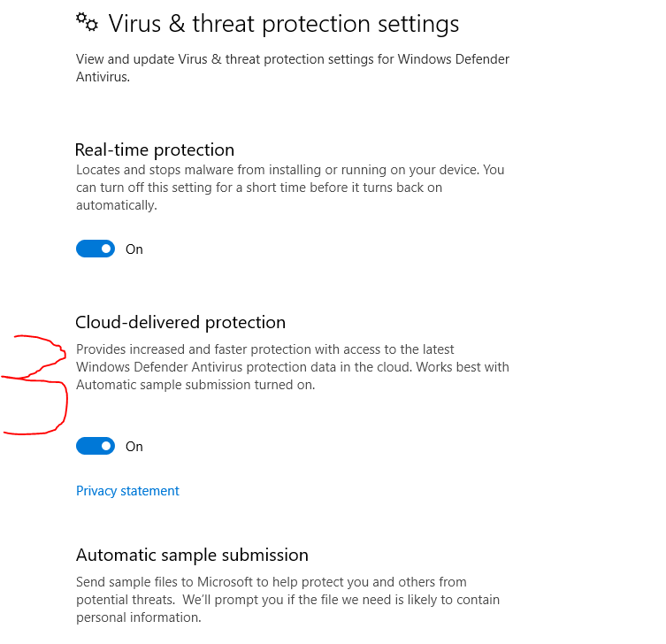The width and height of the screenshot is (666, 644).
Task: Disable the Cloud-delivered protection switch
Action: 96,446
